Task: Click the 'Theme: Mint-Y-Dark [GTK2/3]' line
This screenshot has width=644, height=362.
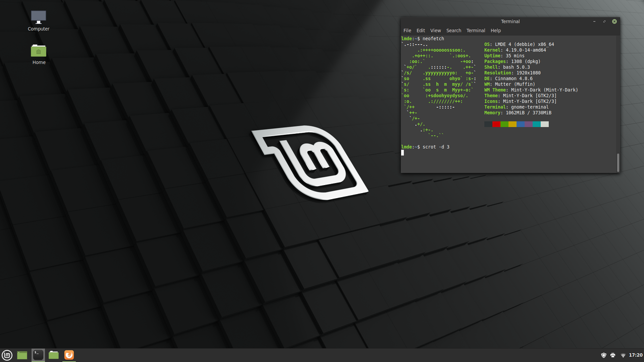Action: pos(520,96)
